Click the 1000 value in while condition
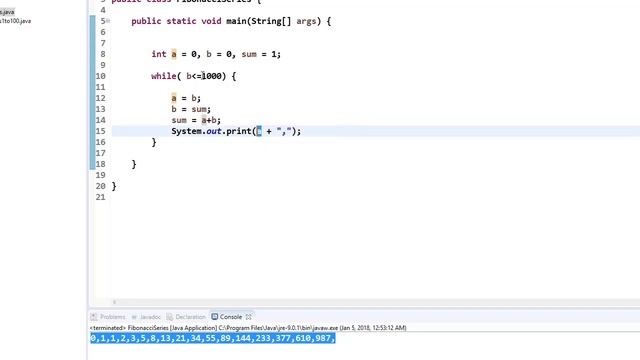 point(211,76)
